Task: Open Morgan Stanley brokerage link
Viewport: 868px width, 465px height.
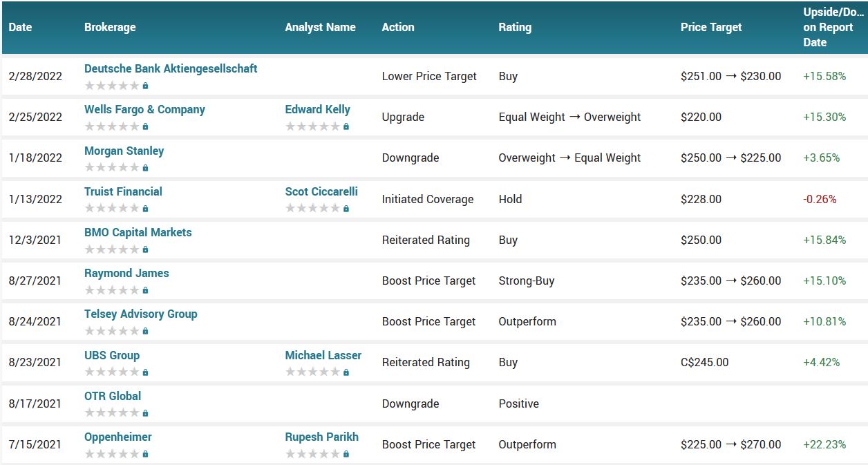Action: (x=124, y=151)
